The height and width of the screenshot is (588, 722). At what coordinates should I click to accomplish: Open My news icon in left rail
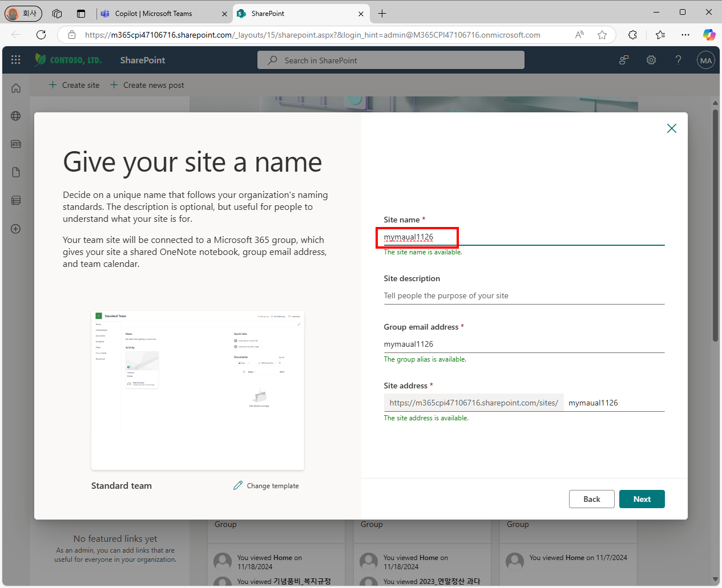click(16, 144)
